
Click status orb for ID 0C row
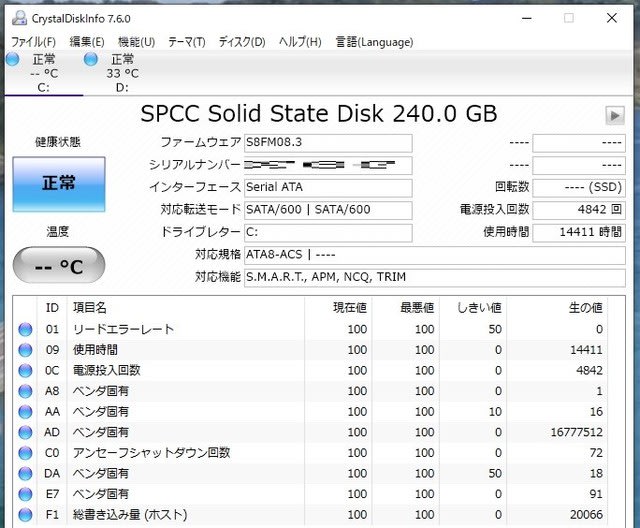(x=25, y=370)
